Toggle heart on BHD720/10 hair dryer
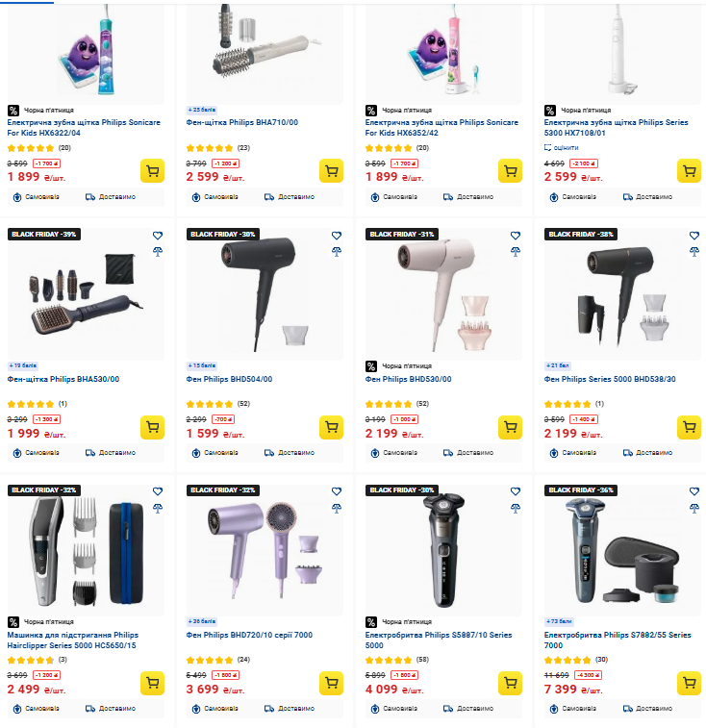 click(337, 491)
